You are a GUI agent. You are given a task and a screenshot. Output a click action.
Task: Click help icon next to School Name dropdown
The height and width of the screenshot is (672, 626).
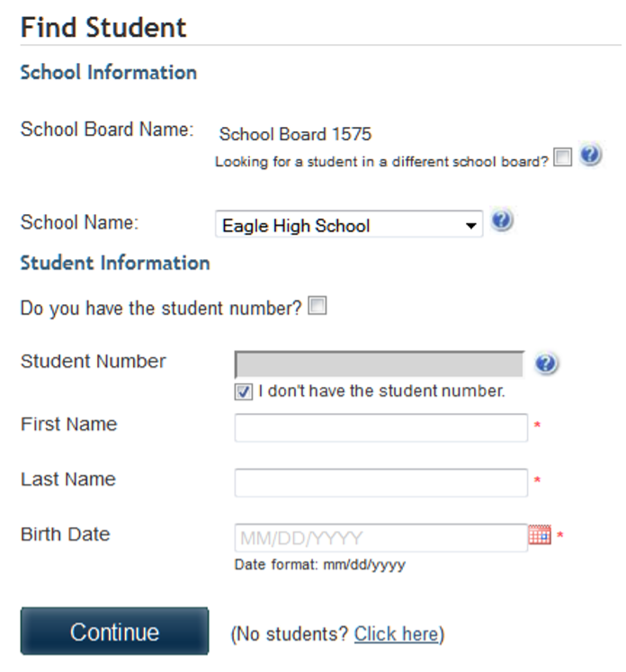[x=502, y=221]
